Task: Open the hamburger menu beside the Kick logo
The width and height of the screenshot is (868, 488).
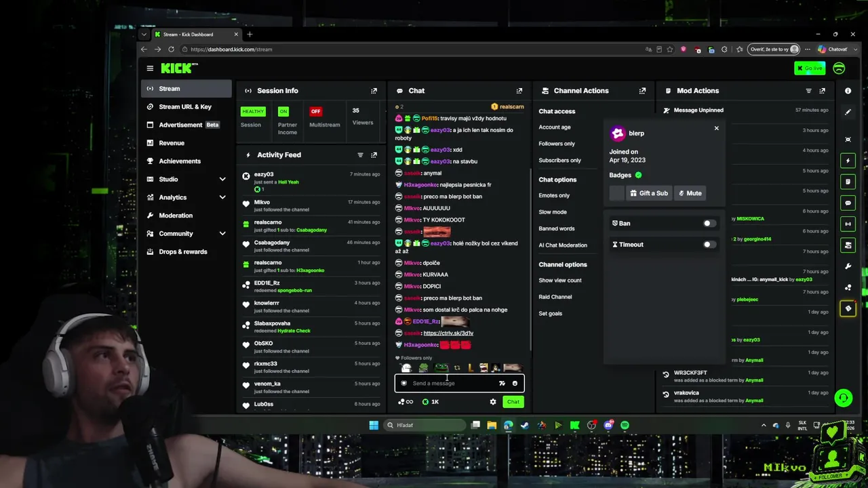Action: [x=150, y=68]
